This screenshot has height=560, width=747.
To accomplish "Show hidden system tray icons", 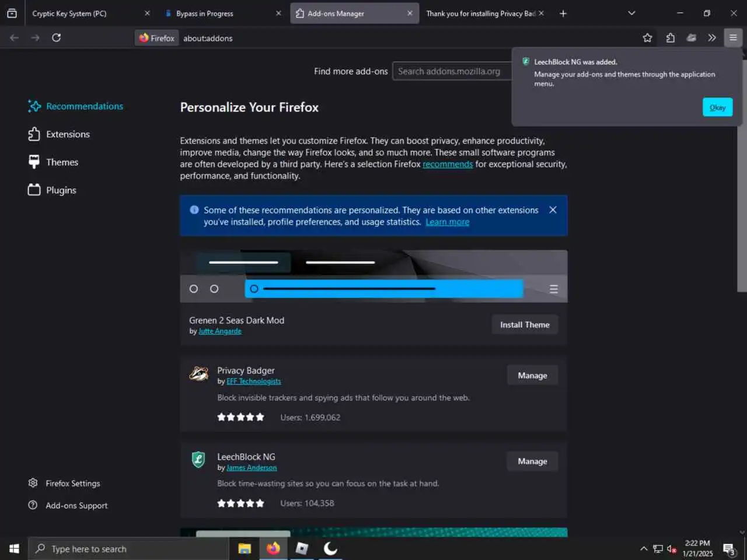I will 644,548.
